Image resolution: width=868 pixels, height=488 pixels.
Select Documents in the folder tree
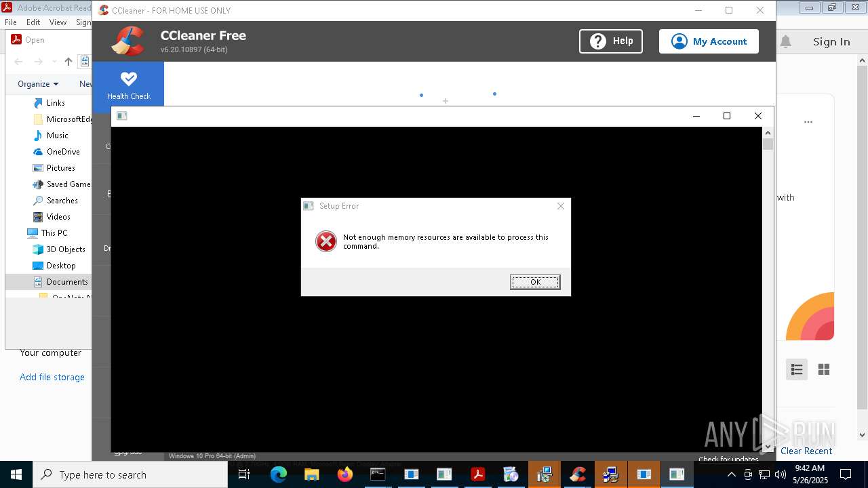pyautogui.click(x=67, y=282)
